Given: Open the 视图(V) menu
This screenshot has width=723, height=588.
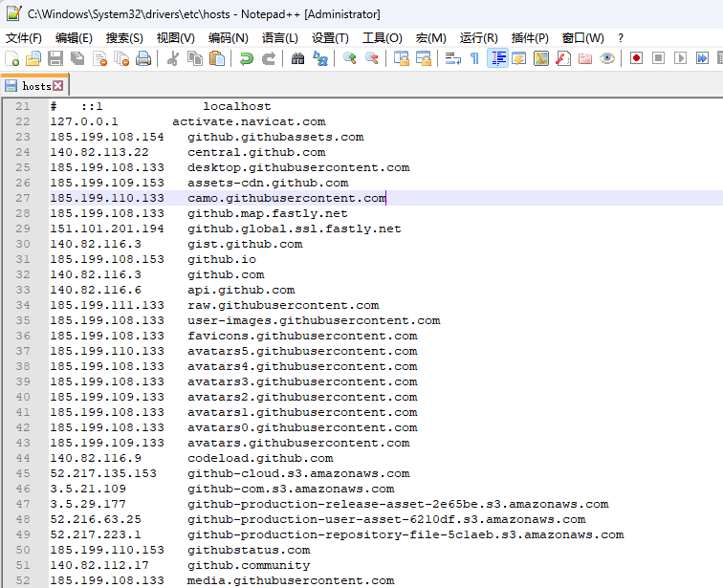Looking at the screenshot, I should [176, 38].
